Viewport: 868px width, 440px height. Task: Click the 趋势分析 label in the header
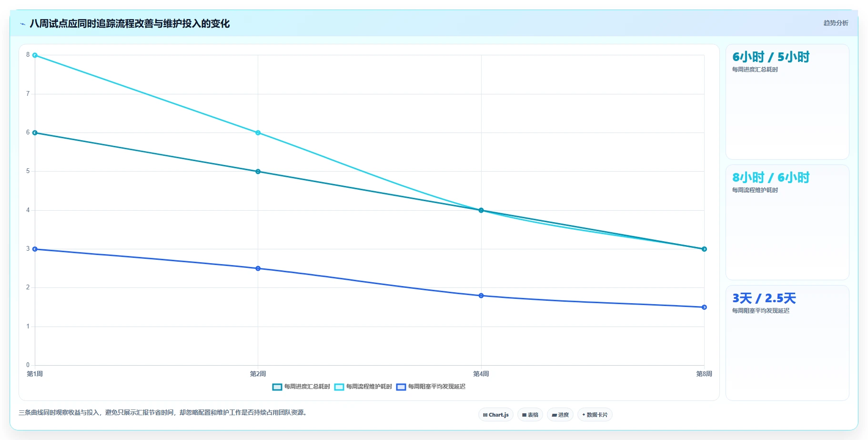(x=836, y=23)
